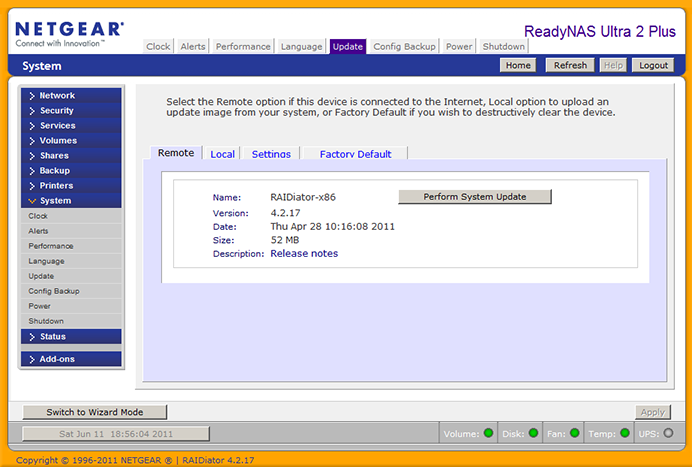This screenshot has width=692, height=467.
Task: Click the UPS status LED indicator
Action: [x=668, y=433]
